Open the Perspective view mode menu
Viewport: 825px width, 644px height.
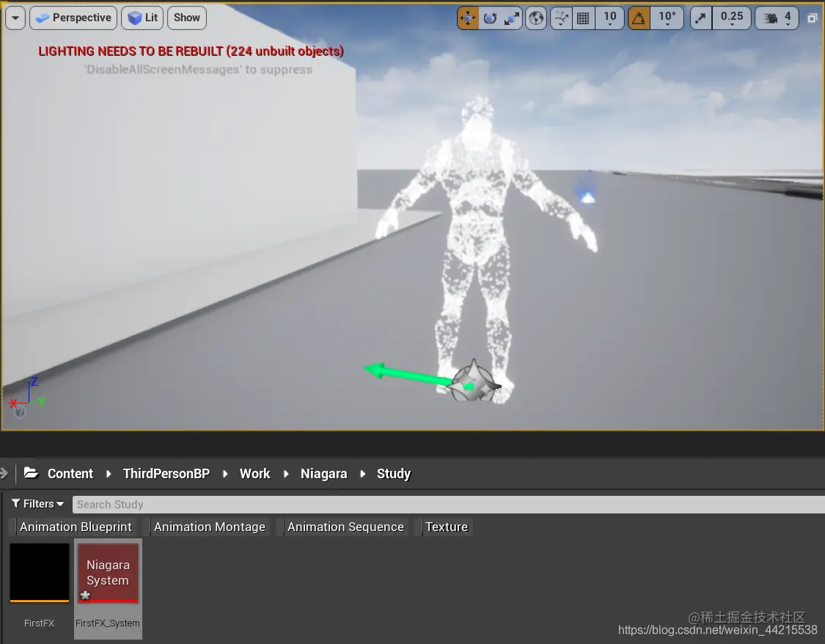[73, 18]
